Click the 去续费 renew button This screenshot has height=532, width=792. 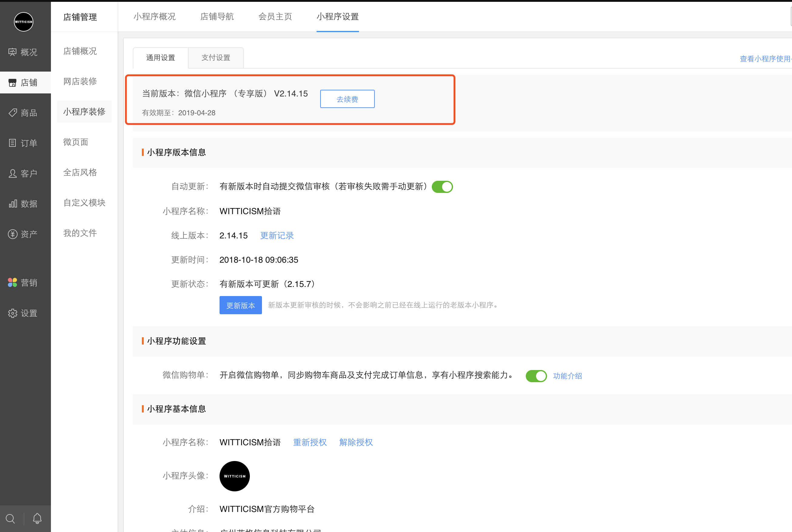[x=347, y=99]
